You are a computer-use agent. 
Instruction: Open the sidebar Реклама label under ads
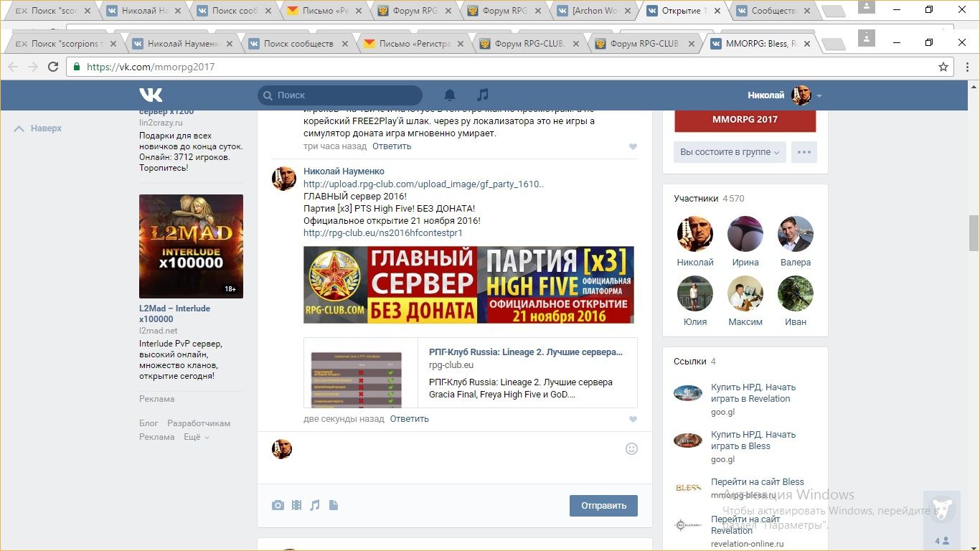point(156,399)
